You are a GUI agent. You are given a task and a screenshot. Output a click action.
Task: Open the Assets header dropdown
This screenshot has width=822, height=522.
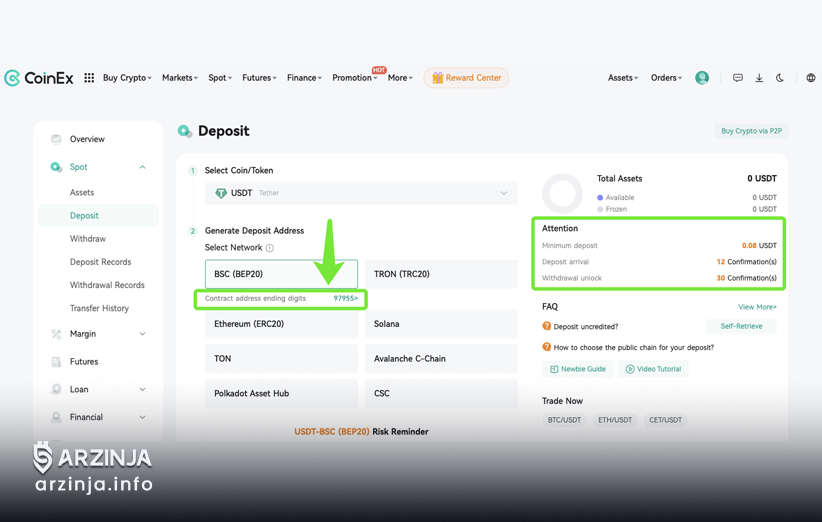click(623, 78)
